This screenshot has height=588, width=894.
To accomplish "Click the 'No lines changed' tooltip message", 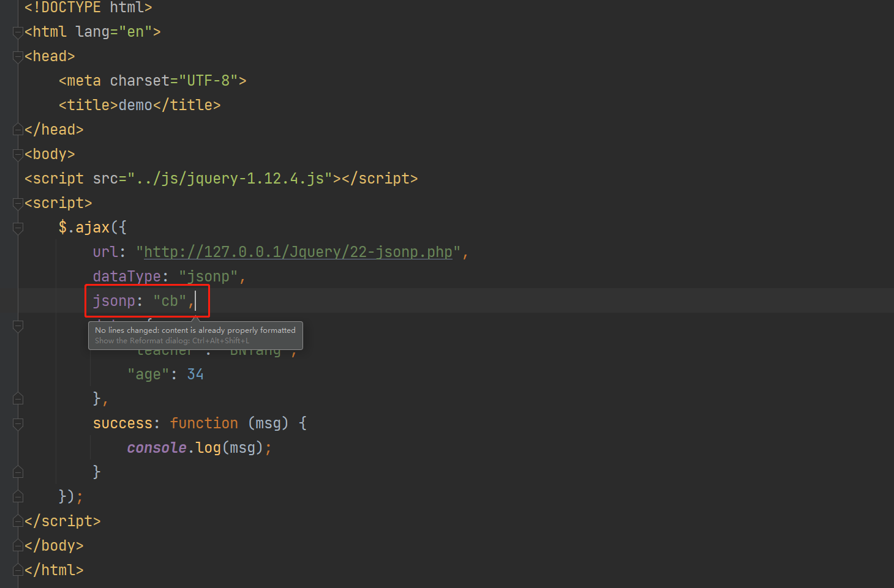I will click(195, 330).
